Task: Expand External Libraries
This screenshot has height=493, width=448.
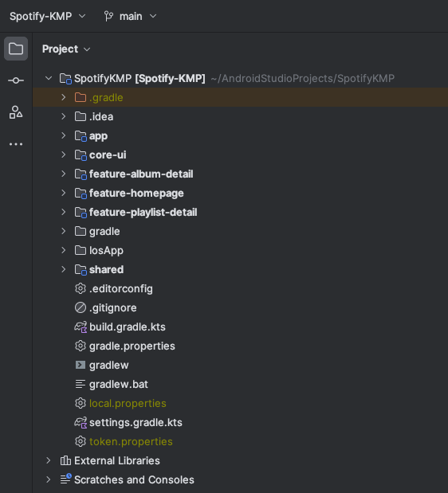Action: click(48, 460)
